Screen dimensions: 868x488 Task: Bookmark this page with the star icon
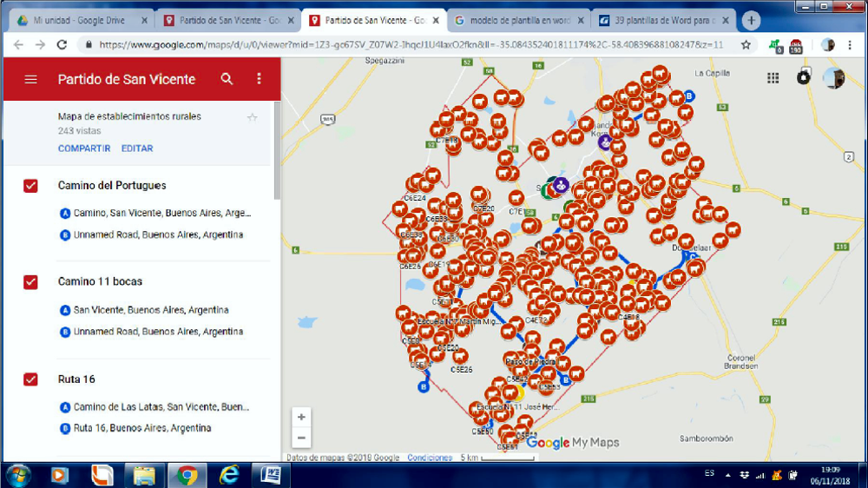(x=746, y=45)
